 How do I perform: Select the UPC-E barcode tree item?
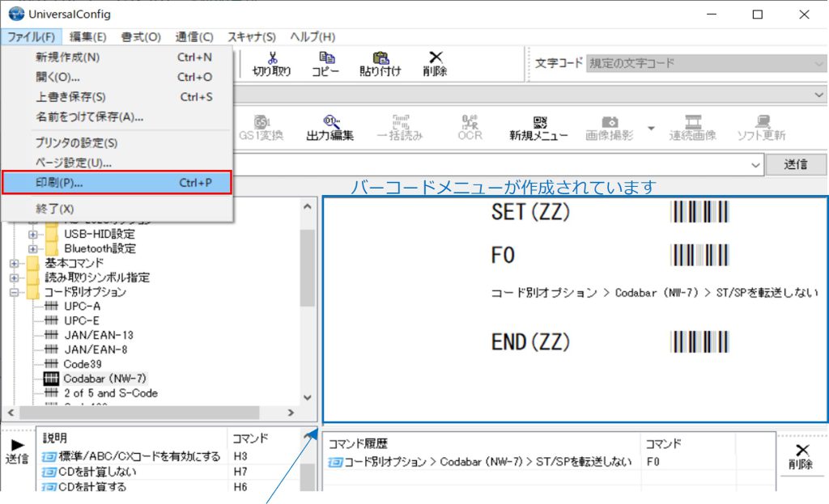coord(82,320)
